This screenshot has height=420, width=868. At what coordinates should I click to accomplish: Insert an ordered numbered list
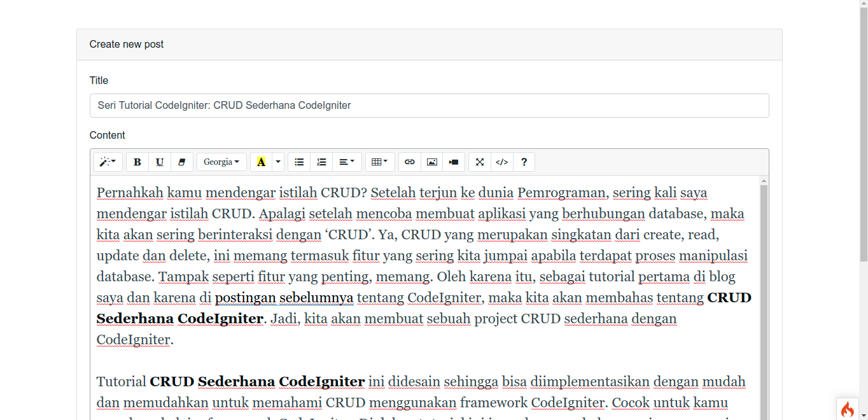(x=321, y=162)
